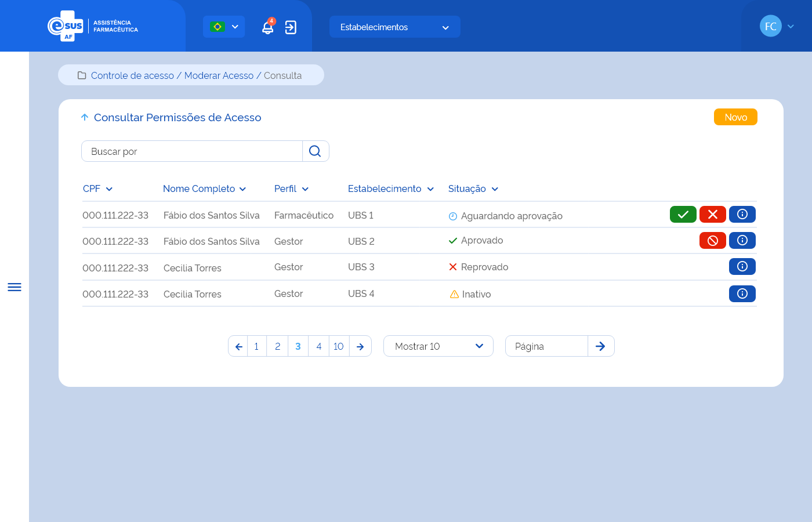
Task: Click Gestor profile in UBS 2 row
Action: [x=289, y=241]
